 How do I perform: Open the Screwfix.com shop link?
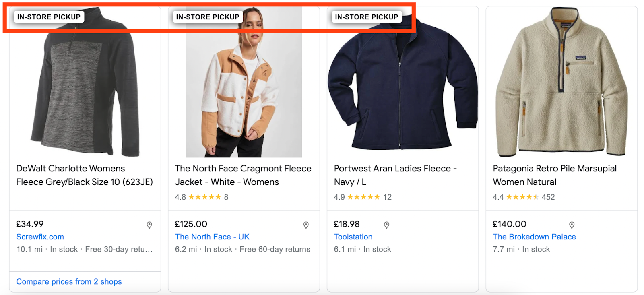click(40, 237)
